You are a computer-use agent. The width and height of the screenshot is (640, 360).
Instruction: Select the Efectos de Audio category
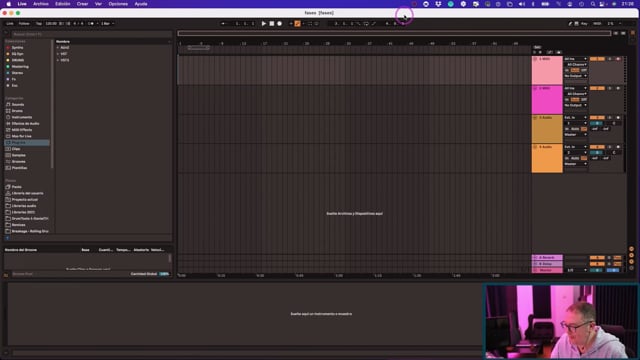pyautogui.click(x=25, y=124)
